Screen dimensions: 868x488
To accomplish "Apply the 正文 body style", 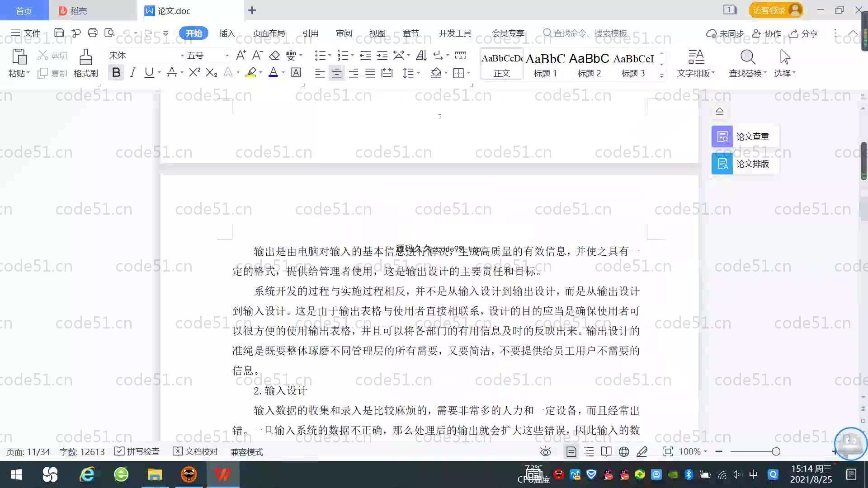I will tap(502, 65).
